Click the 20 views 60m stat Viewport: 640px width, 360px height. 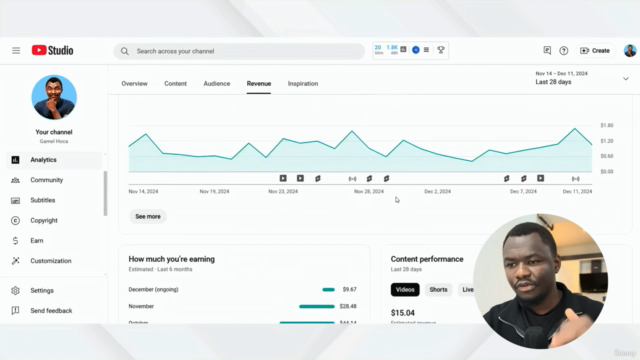[379, 50]
